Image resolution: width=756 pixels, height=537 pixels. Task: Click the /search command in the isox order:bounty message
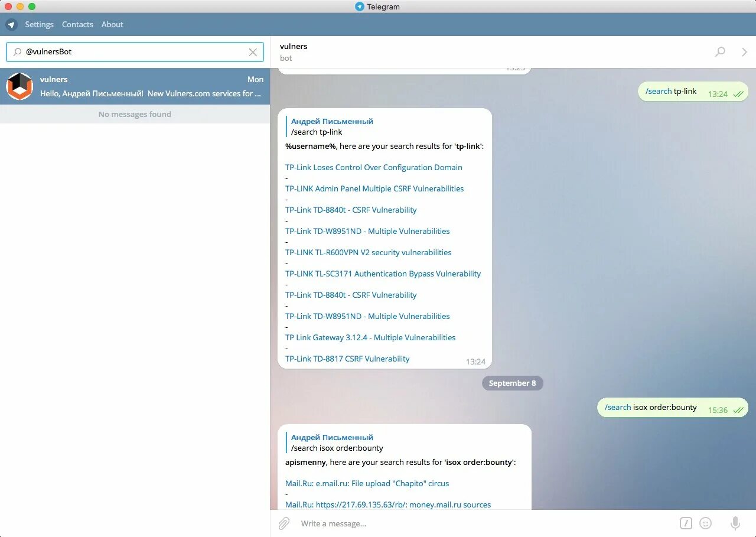[x=618, y=408]
